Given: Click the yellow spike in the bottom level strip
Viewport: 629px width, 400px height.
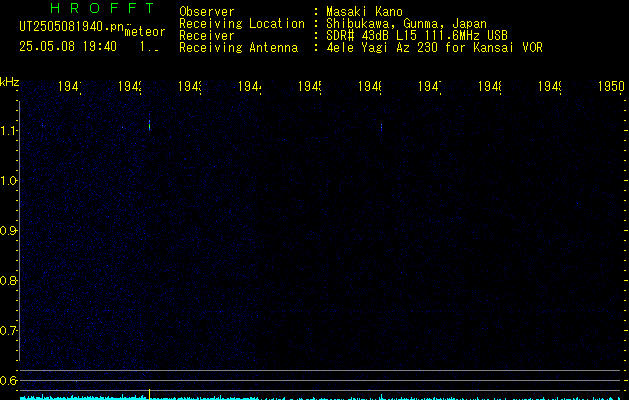Looking at the screenshot, I should [x=150, y=394].
